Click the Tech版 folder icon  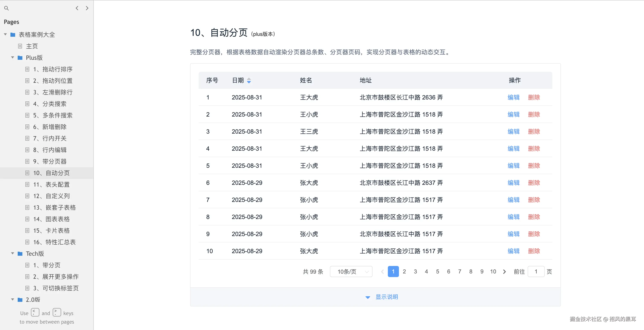(x=20, y=254)
